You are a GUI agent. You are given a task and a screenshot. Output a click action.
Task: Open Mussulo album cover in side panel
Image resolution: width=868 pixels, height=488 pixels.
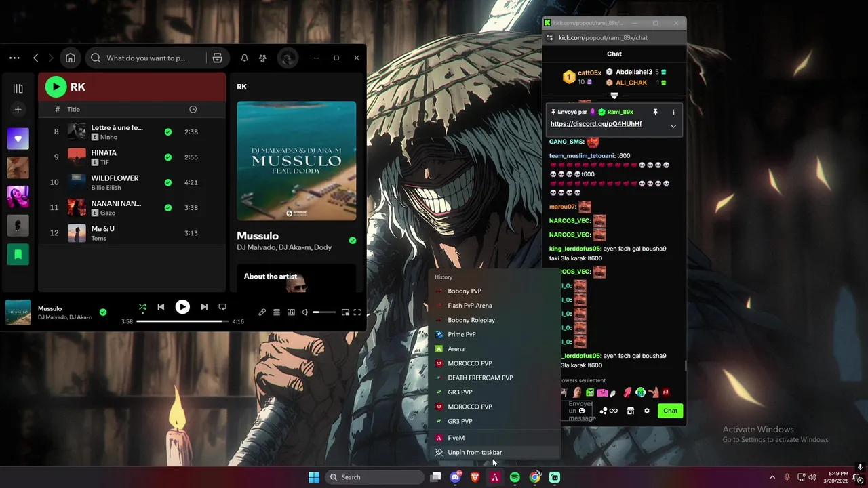pyautogui.click(x=296, y=161)
